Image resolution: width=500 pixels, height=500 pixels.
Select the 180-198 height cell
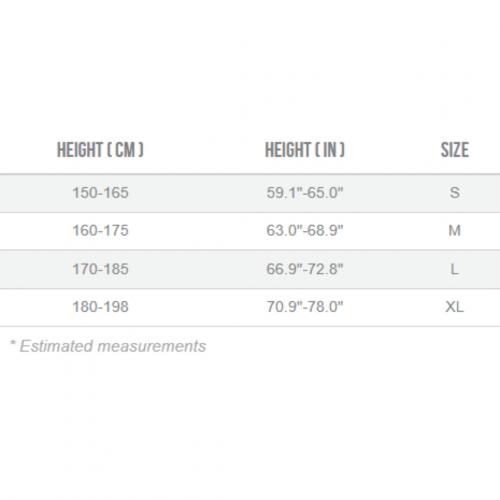coord(100,307)
